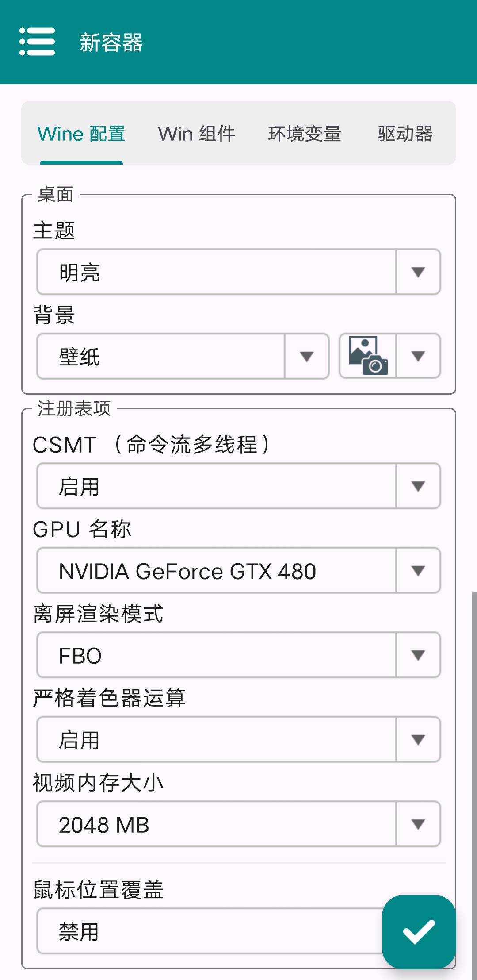Click the 视频内存大小 dropdown arrow
The height and width of the screenshot is (980, 477).
coord(418,824)
